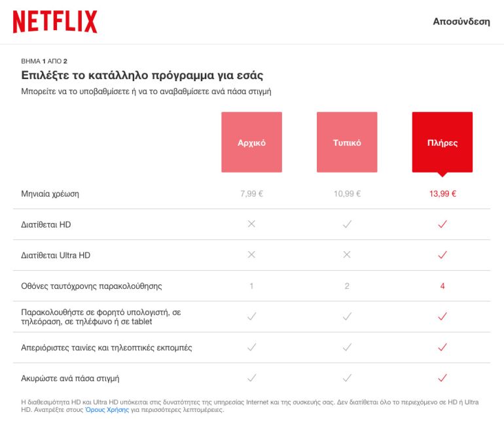This screenshot has height=423, width=504.
Task: Click the 13,99 € monthly price
Action: (442, 194)
